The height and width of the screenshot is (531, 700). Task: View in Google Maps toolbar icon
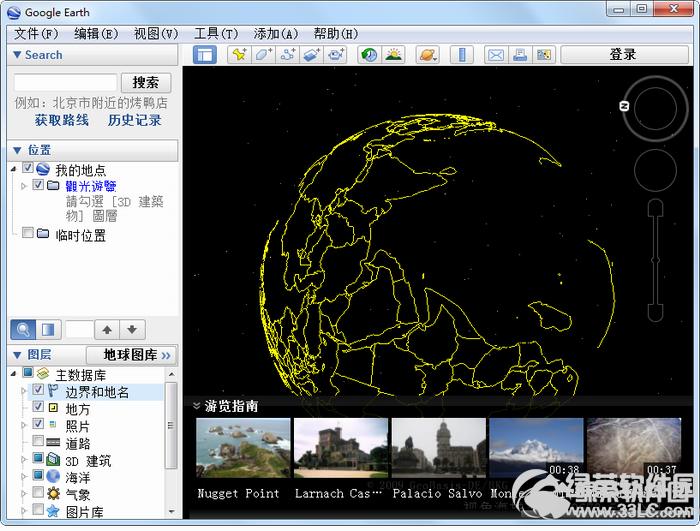(544, 55)
